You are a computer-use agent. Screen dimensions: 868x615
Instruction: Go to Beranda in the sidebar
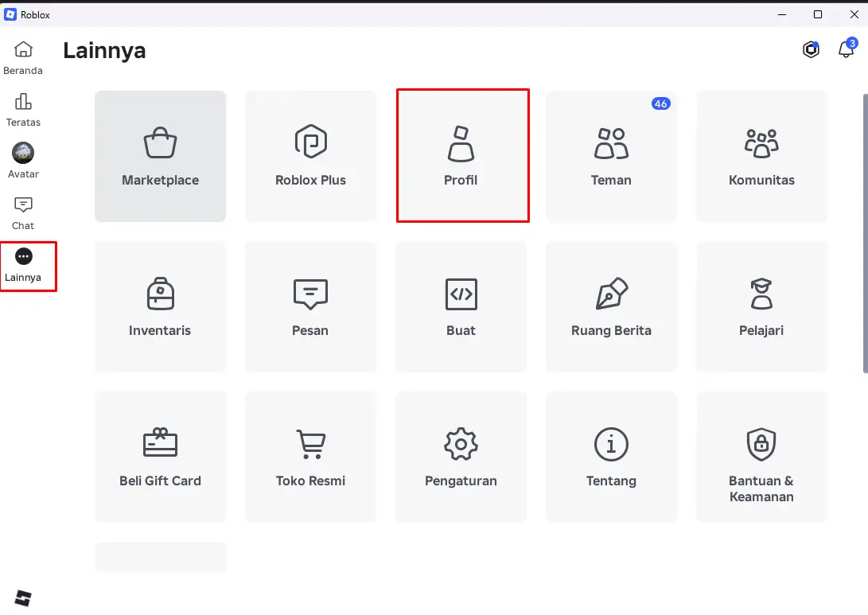coord(23,58)
